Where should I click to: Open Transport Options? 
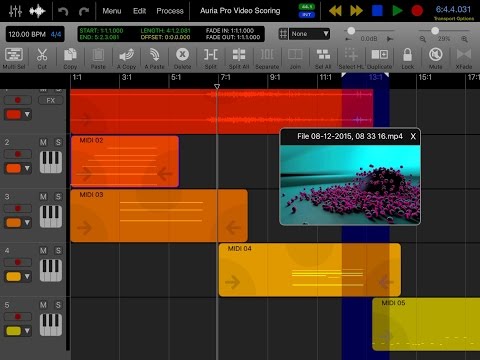454,19
